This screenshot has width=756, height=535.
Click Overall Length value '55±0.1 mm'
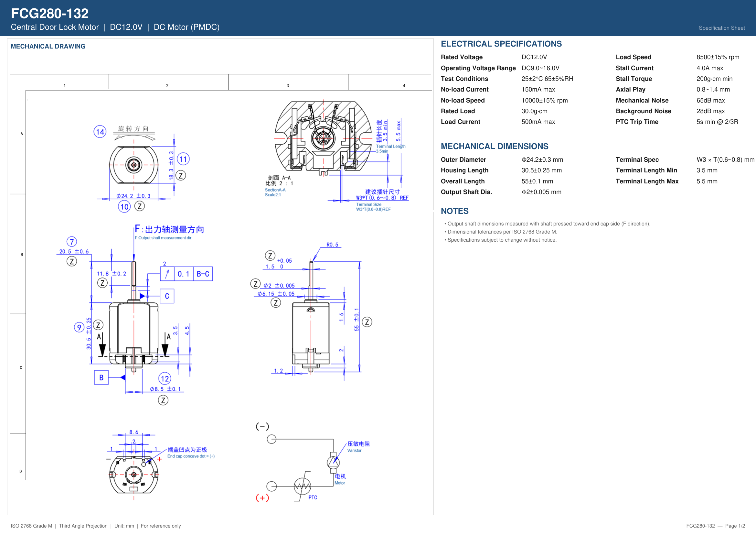point(537,181)
